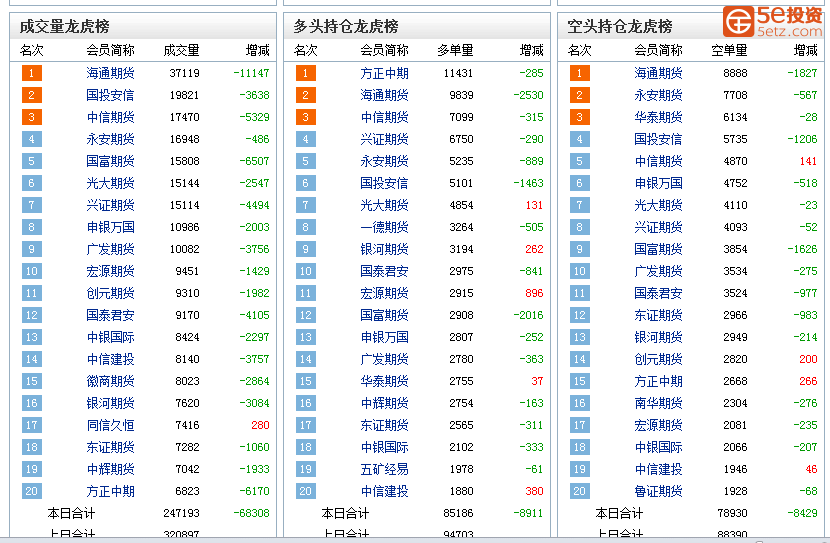The height and width of the screenshot is (543, 830).
Task: Open 申银万国 in 空头持仓龙虎榜 table
Action: (658, 183)
